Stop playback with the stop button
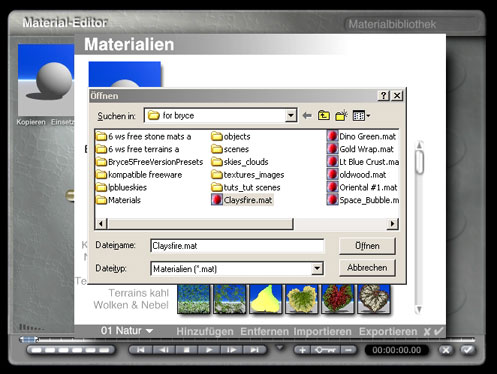Screen dimensions: 497x374 pos(187,350)
